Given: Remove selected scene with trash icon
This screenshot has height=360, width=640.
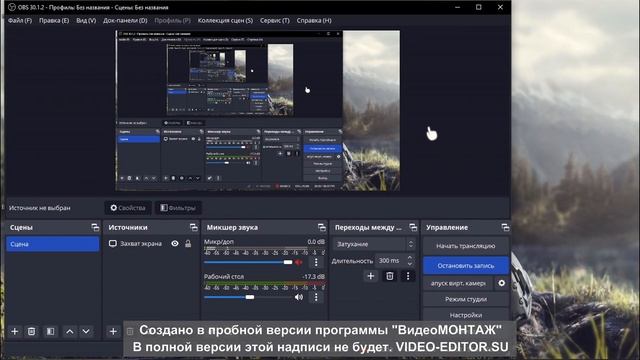Looking at the screenshot, I should 31,331.
